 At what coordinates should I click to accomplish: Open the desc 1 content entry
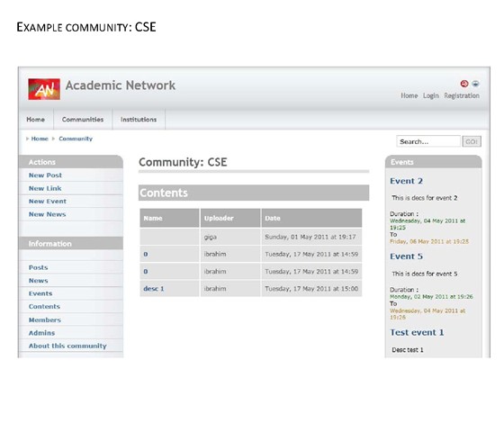coord(154,289)
